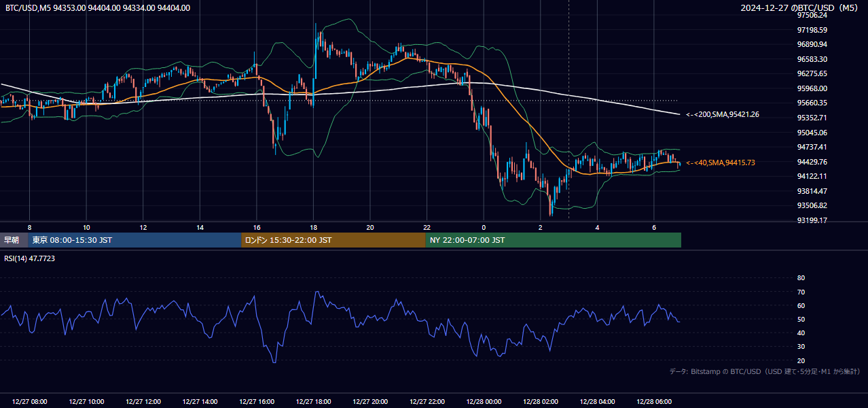The width and height of the screenshot is (868, 408).
Task: Click price axis label 94737.41
Action: pos(812,147)
